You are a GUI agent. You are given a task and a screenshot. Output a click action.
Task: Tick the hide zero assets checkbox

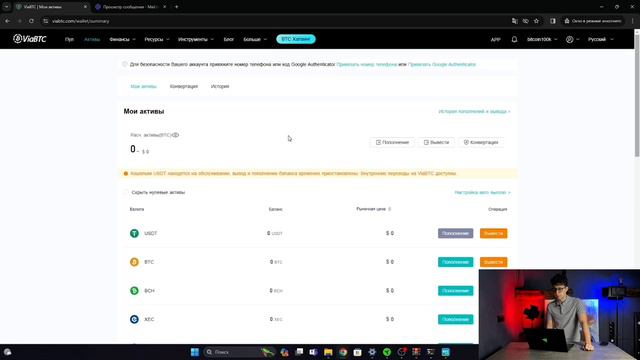(x=126, y=192)
